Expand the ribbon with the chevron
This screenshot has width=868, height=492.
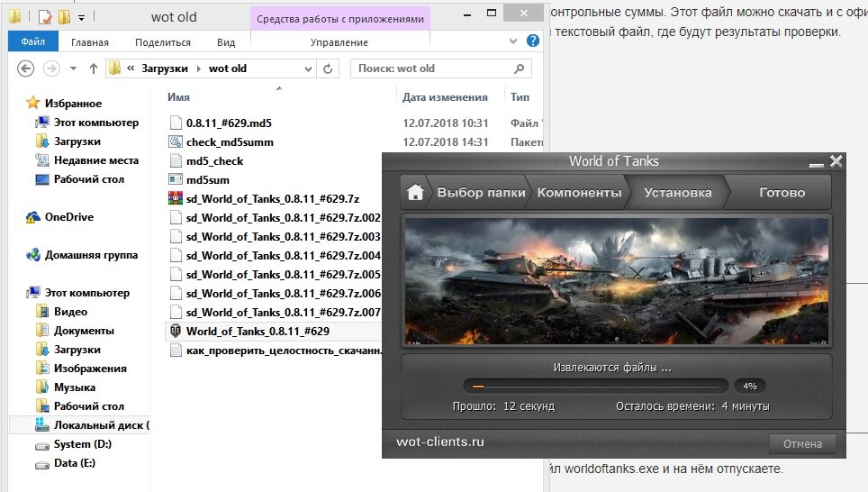coord(513,41)
